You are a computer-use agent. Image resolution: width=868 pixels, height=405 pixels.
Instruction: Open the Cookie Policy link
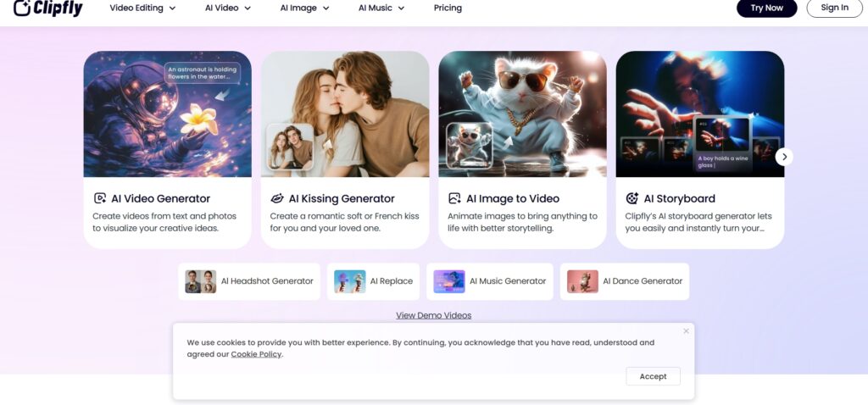pyautogui.click(x=256, y=354)
